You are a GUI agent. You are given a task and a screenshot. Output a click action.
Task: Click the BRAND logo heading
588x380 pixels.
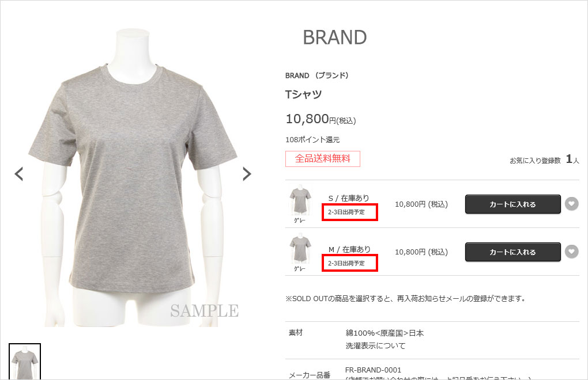point(334,37)
